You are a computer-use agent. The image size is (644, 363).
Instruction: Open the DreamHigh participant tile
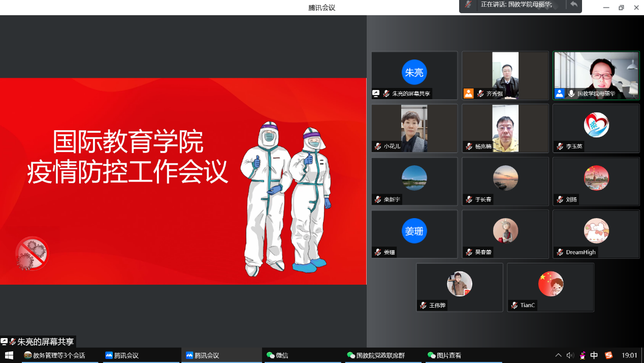596,234
